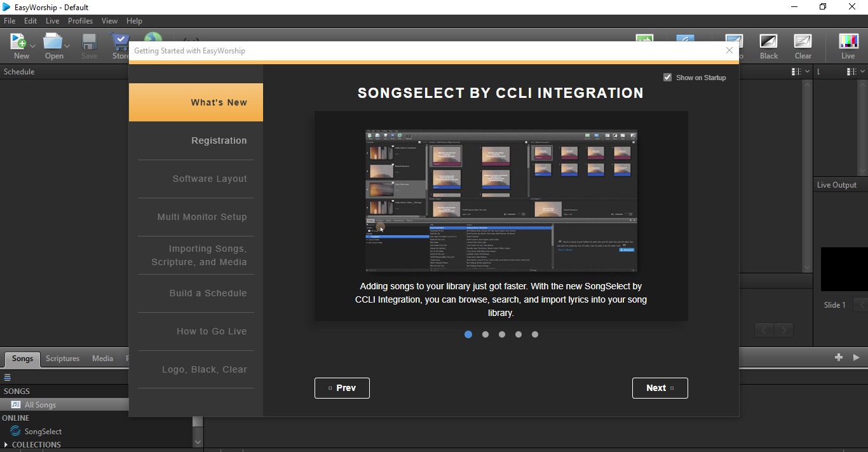The image size is (868, 452).
Task: Open the dropdown arrow beside New
Action: pos(32,46)
